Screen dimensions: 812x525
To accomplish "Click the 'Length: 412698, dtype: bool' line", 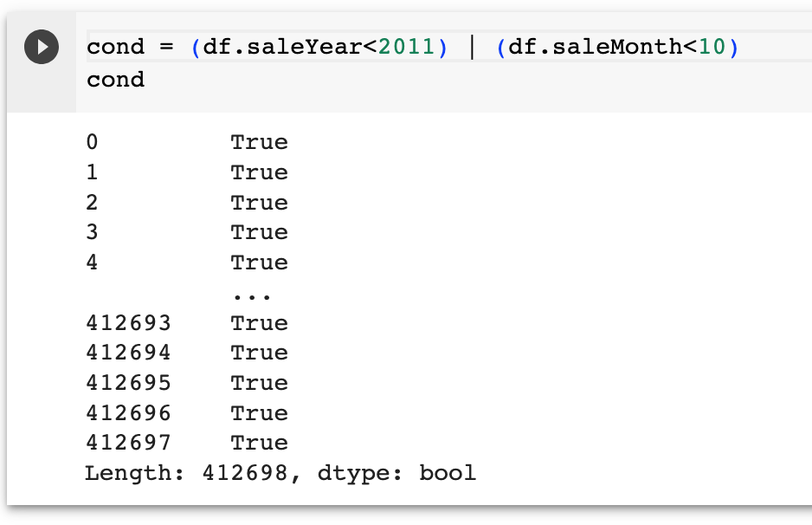I will point(280,473).
